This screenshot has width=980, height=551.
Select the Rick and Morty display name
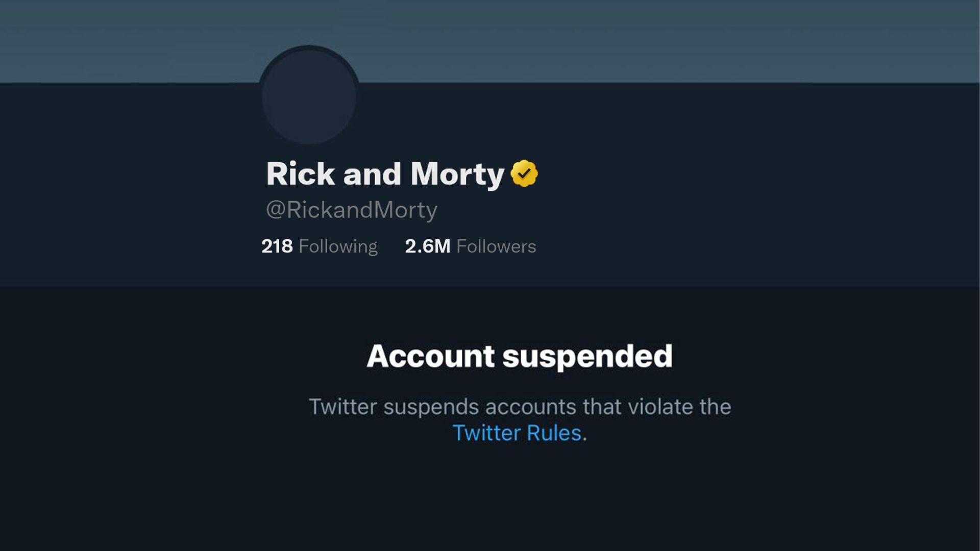384,173
